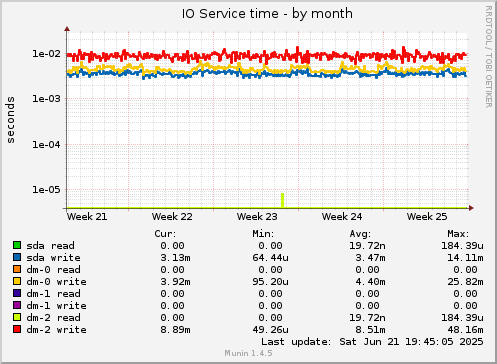The height and width of the screenshot is (364, 497).
Task: Click dm-2 write average value 8.51m
Action: (x=370, y=330)
